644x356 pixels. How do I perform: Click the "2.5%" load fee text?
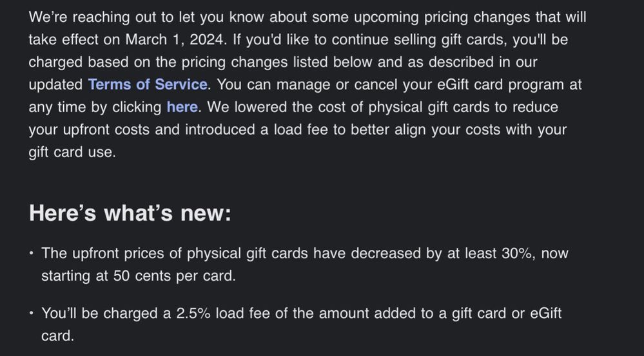click(x=190, y=314)
